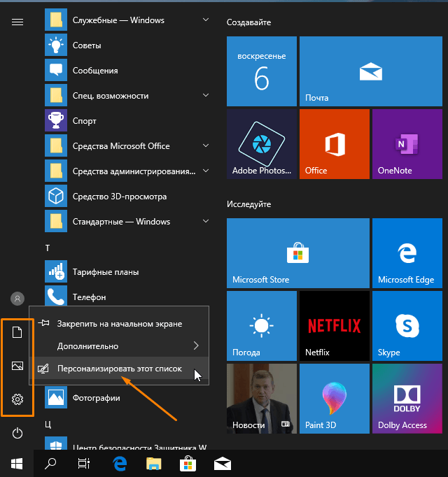Open the Служебные — Windows folder
448x477 pixels.
tap(127, 20)
